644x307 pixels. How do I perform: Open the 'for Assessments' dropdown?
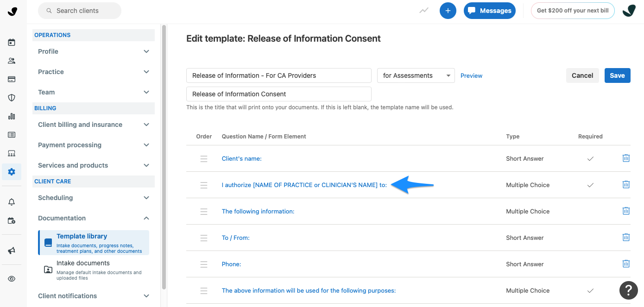(416, 75)
